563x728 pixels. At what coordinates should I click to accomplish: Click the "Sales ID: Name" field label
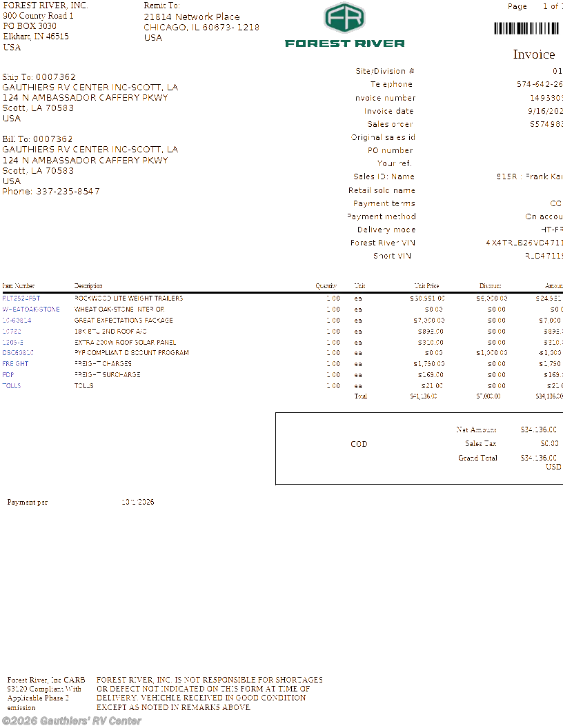coord(384,176)
